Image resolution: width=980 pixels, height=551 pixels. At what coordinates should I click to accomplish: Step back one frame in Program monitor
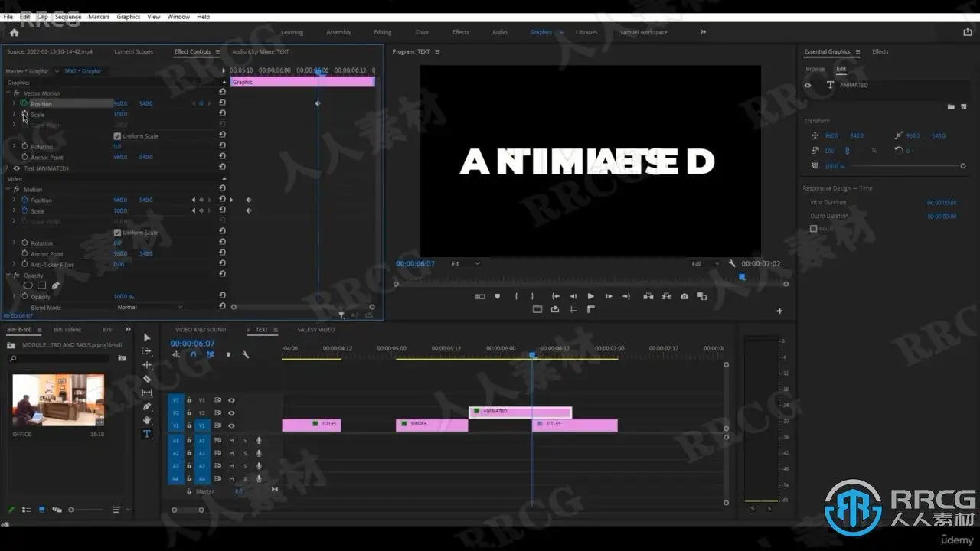point(573,296)
